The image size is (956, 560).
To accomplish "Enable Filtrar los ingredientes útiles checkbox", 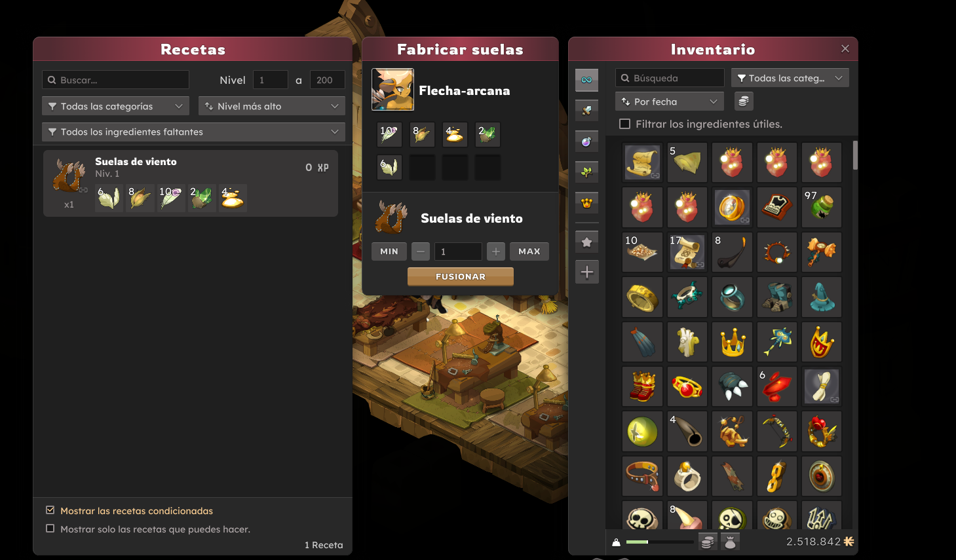I will pos(625,124).
